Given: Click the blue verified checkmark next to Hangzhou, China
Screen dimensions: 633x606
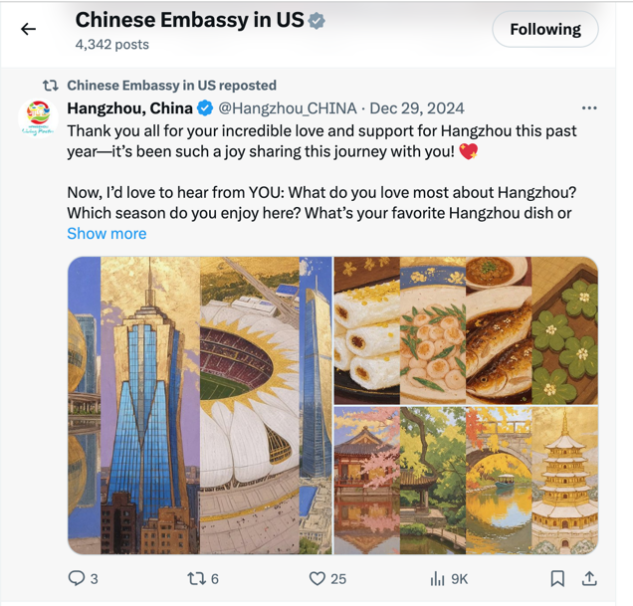Looking at the screenshot, I should point(205,108).
